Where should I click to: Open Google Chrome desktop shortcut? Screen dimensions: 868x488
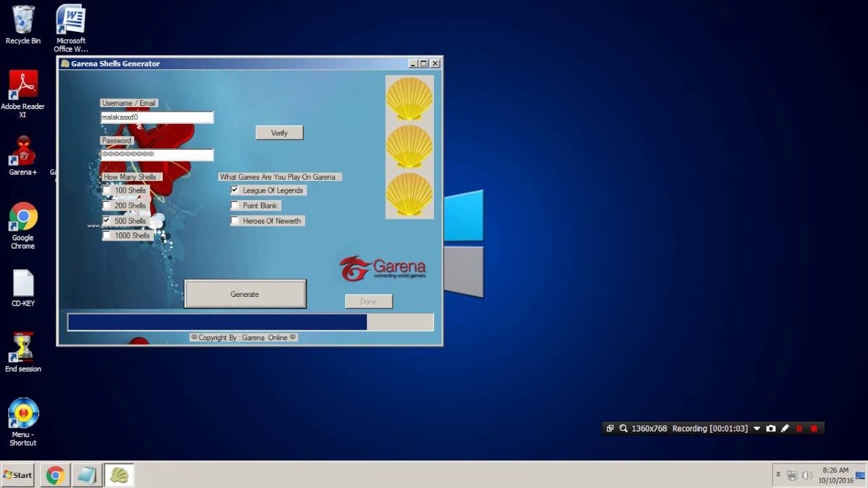click(x=23, y=226)
